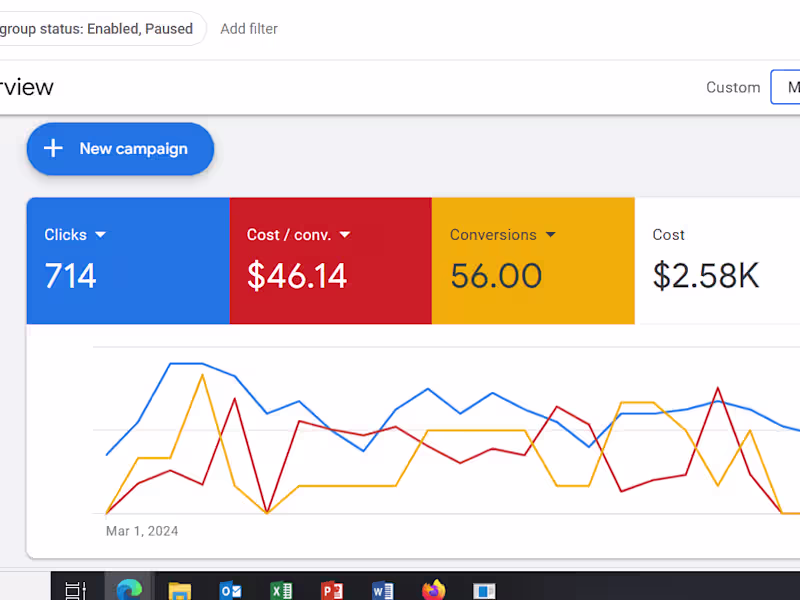Click the 56.00 conversions value

[496, 276]
